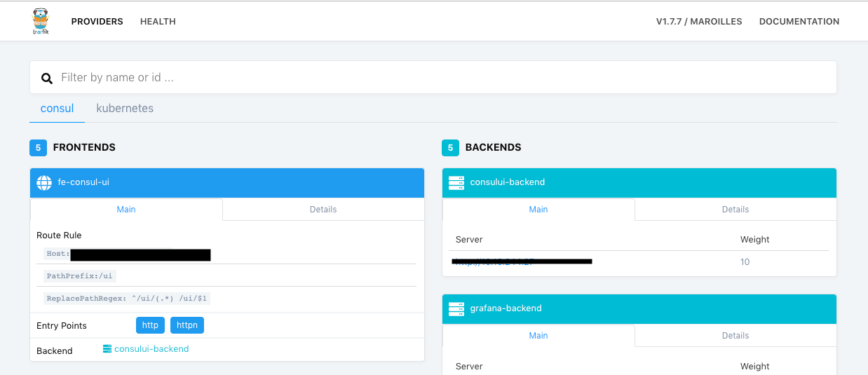Click the server icon on grafana-backend header
868x375 pixels.
pos(456,308)
